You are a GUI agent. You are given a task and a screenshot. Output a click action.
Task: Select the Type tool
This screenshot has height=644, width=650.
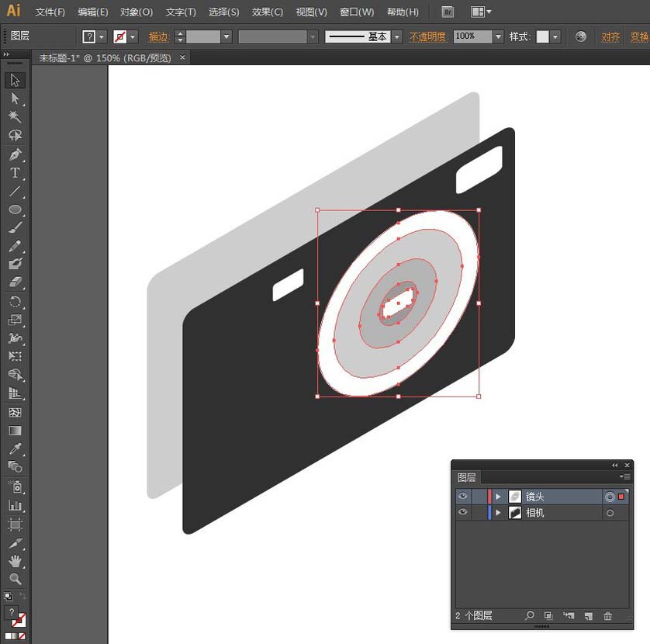point(15,173)
